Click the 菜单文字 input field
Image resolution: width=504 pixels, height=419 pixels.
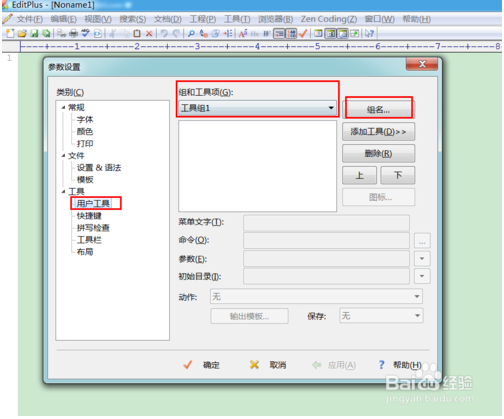pyautogui.click(x=326, y=223)
